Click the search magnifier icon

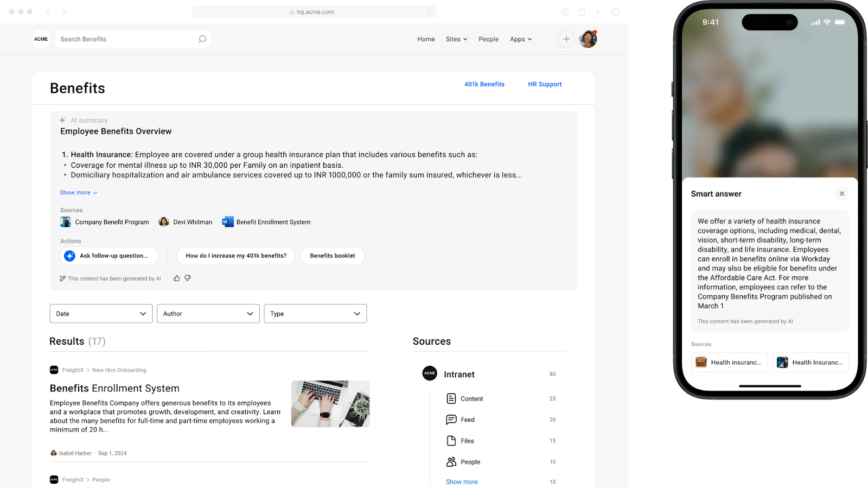202,39
